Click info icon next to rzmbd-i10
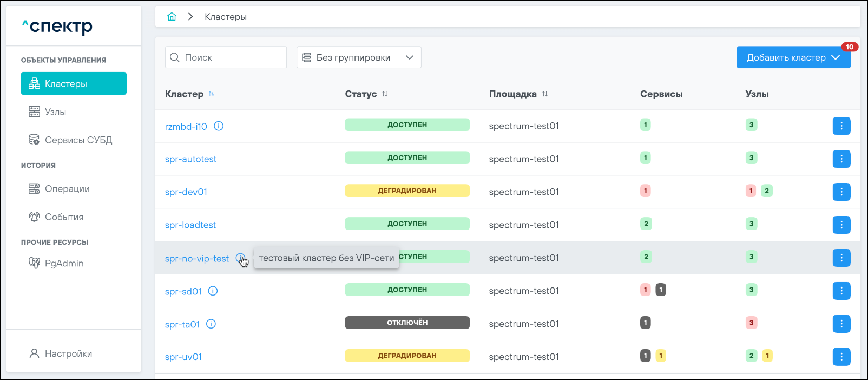Viewport: 868px width, 380px height. pos(219,126)
